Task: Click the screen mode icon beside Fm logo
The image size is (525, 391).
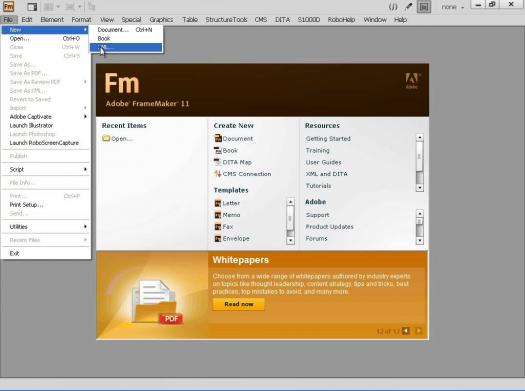Action: (x=32, y=7)
